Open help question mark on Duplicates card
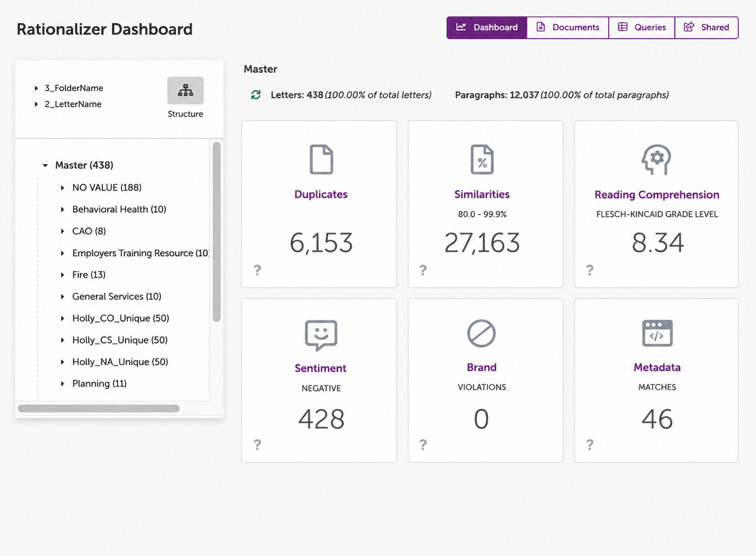The width and height of the screenshot is (756, 556). (x=258, y=270)
